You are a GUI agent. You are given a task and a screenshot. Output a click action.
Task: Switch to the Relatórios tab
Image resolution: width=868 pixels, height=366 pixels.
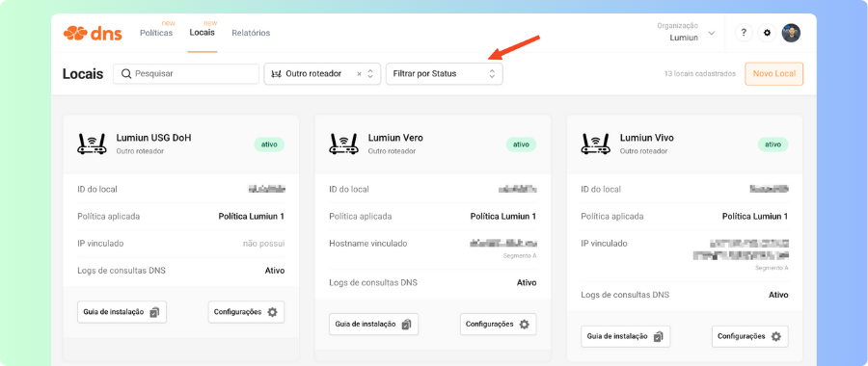point(251,33)
